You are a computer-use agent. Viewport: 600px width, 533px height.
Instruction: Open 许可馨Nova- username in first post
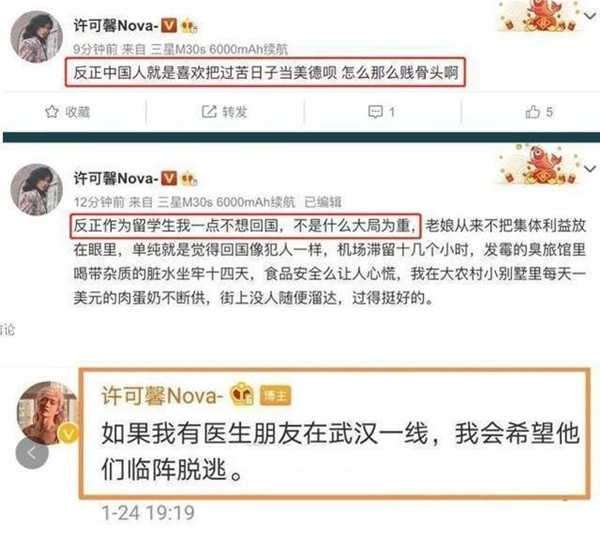click(x=116, y=26)
